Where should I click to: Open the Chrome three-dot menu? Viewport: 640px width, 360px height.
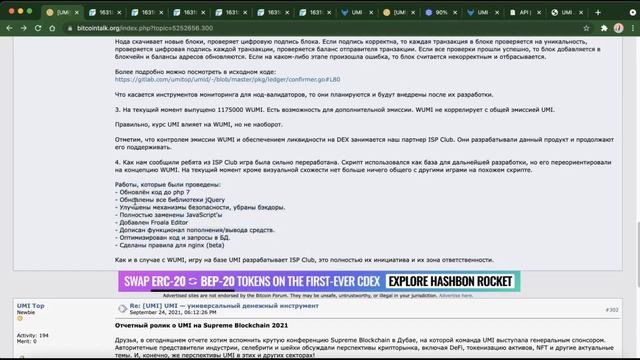click(633, 28)
